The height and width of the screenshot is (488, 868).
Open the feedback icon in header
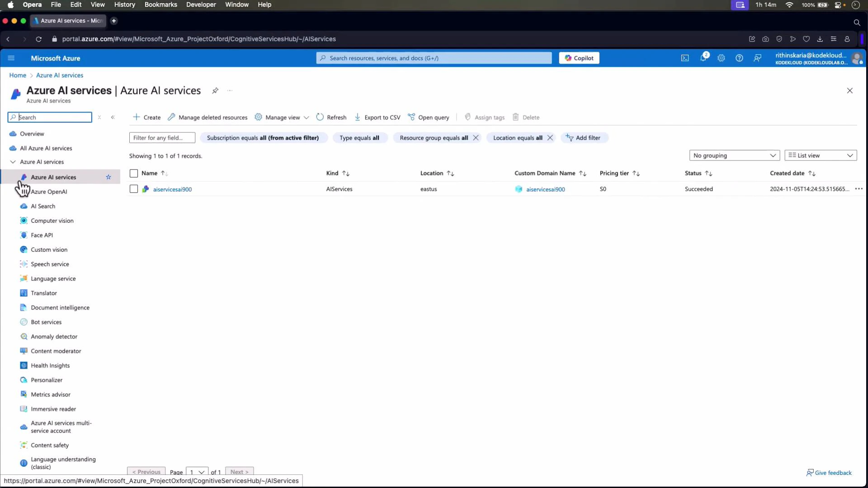point(757,58)
